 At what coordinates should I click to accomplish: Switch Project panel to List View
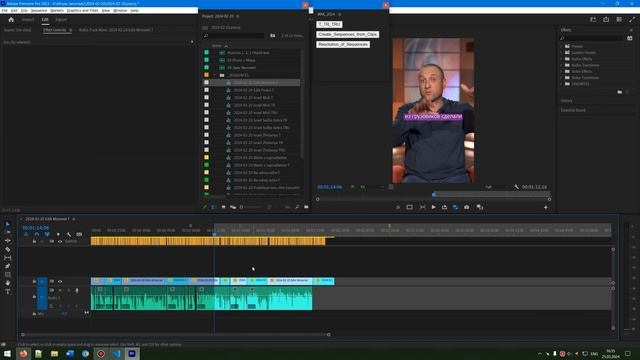point(214,207)
